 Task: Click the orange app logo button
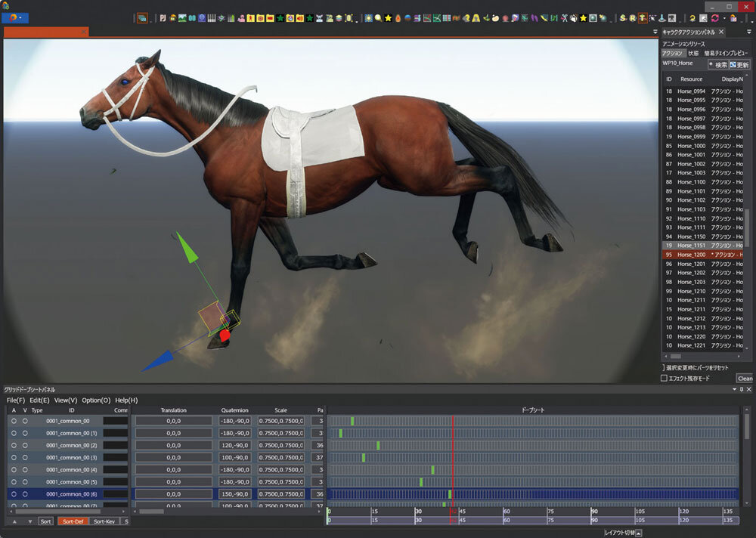click(x=13, y=18)
